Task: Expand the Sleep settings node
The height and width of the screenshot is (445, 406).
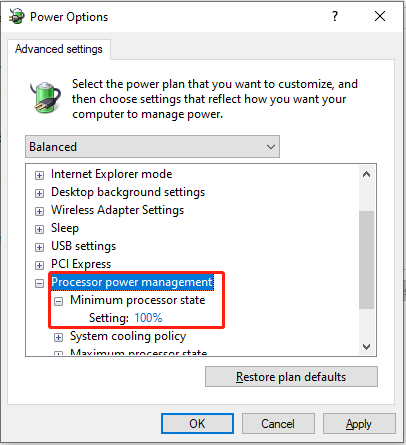Action: 39,229
